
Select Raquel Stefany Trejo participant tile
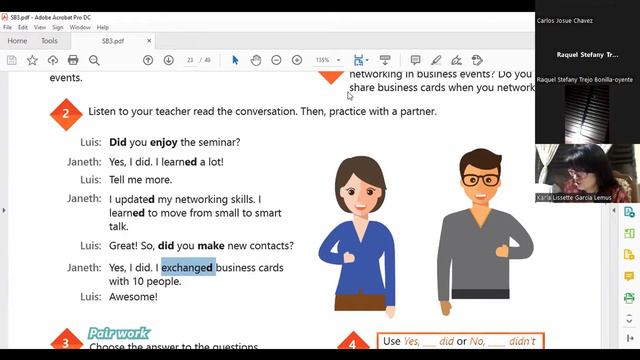[x=587, y=55]
